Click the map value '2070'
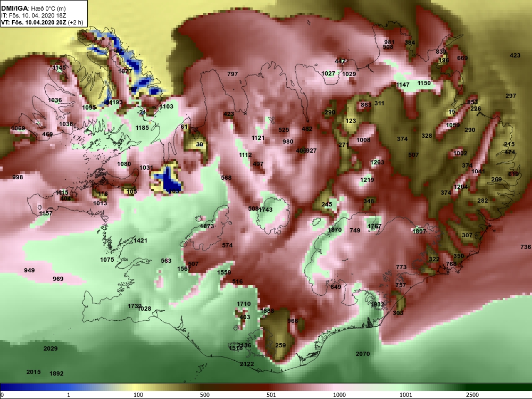Screen dimensions: 532x399 click(363, 354)
